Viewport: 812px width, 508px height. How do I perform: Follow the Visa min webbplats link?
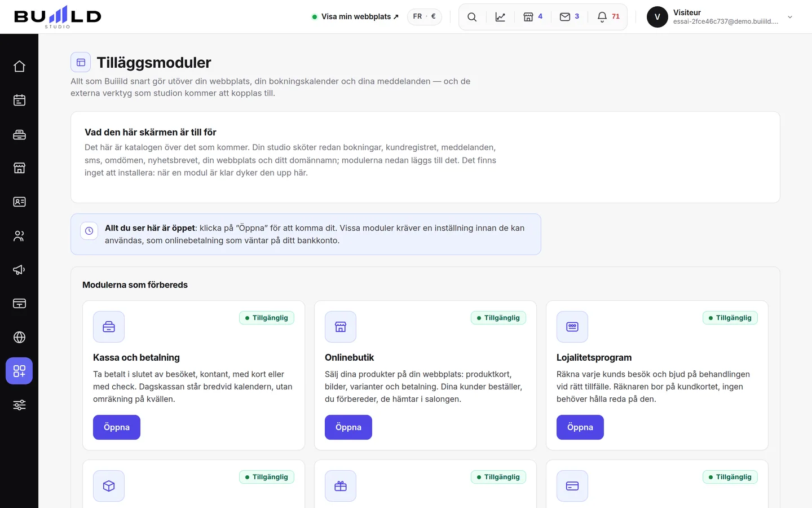point(355,17)
